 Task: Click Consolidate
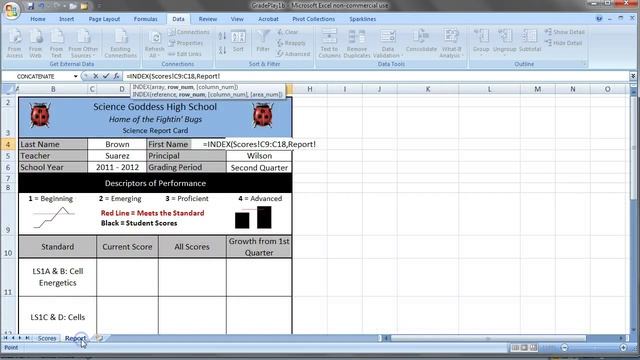[x=421, y=41]
